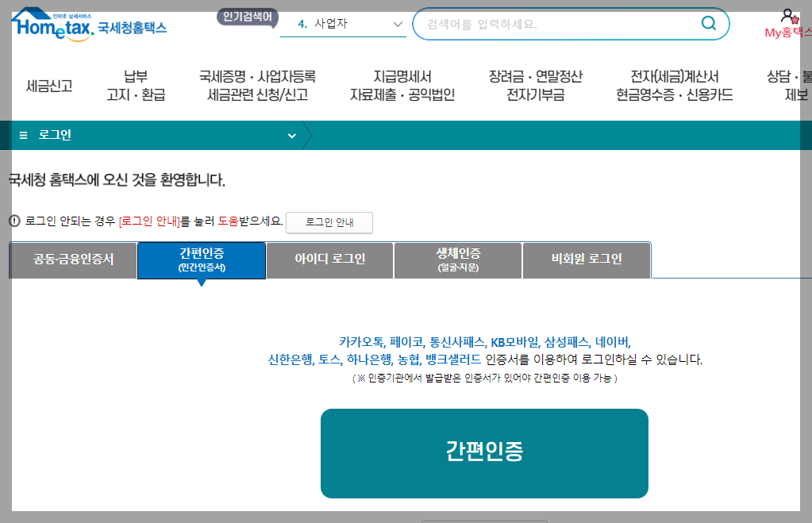The image size is (812, 523).
Task: Switch to the 아이디 로그인 tab
Action: 329,260
